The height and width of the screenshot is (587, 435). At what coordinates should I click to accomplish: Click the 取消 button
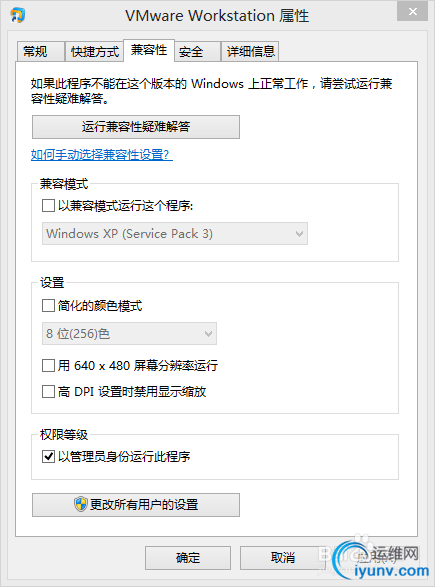pos(283,558)
